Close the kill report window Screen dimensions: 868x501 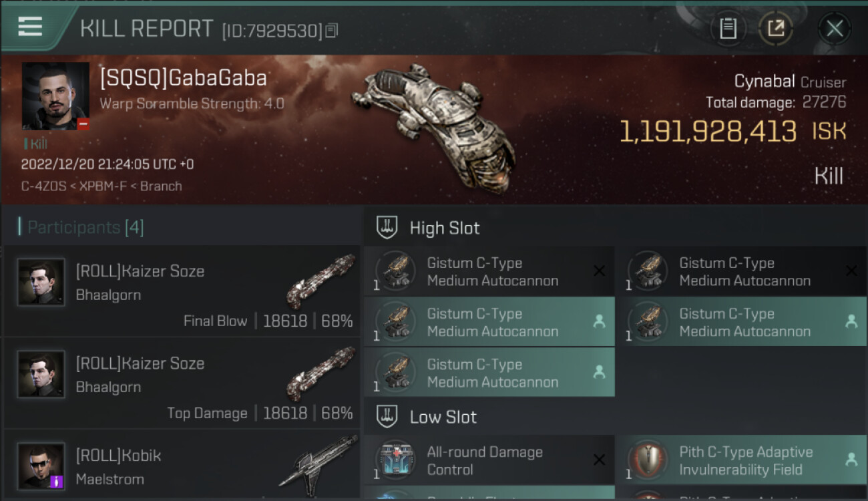(x=834, y=29)
